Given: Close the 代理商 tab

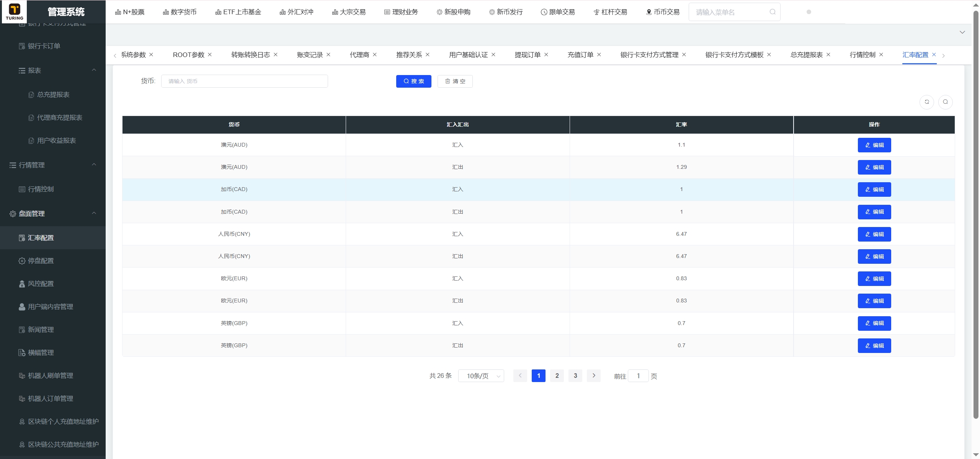Looking at the screenshot, I should click(375, 55).
